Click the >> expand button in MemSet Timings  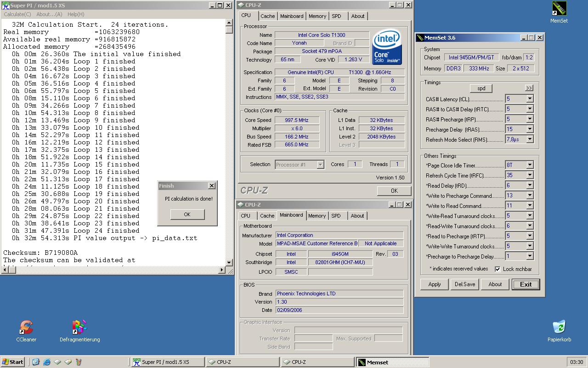click(529, 88)
